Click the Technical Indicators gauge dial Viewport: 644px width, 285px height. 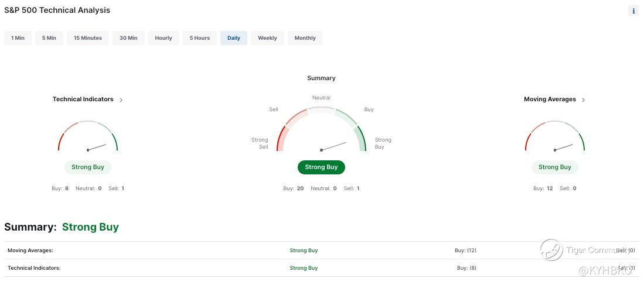[x=88, y=136]
